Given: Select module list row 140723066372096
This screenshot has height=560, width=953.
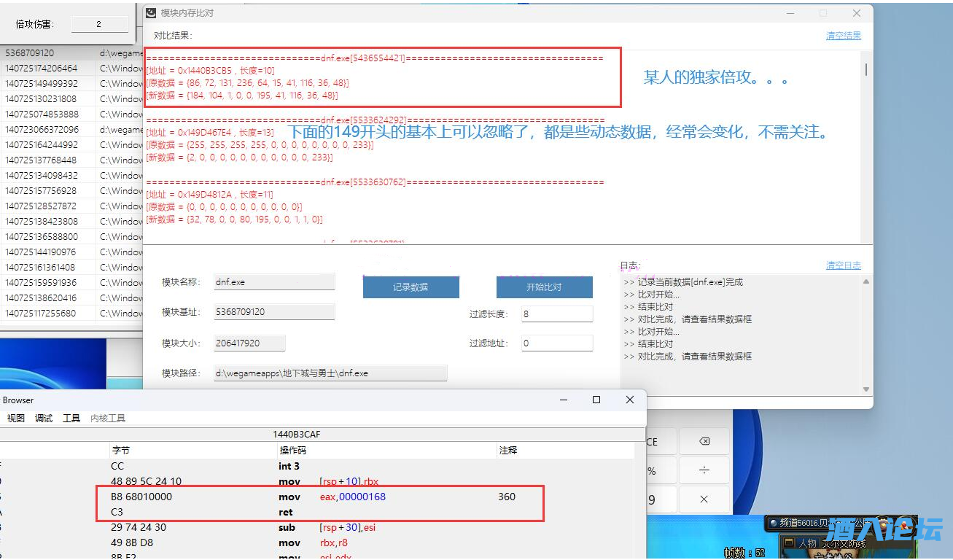Looking at the screenshot, I should pos(71,130).
